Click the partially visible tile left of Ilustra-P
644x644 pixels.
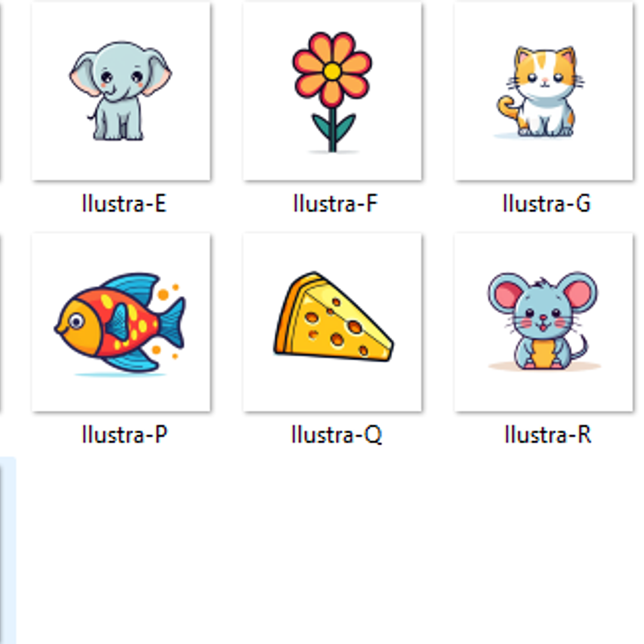[x=1, y=322]
